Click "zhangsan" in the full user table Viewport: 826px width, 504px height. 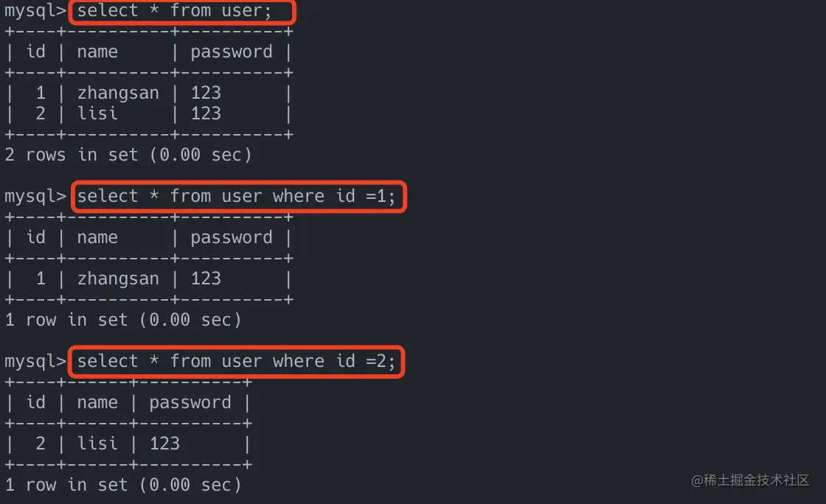(x=117, y=93)
